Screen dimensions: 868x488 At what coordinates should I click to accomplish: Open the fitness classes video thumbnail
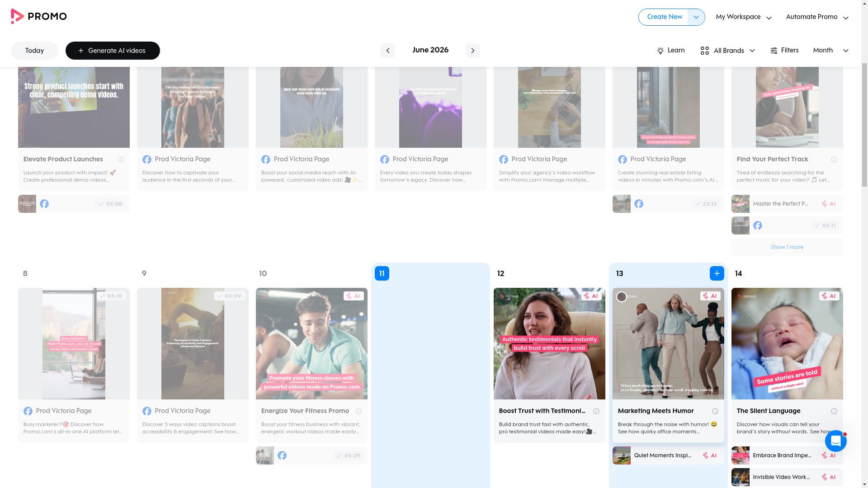(311, 343)
